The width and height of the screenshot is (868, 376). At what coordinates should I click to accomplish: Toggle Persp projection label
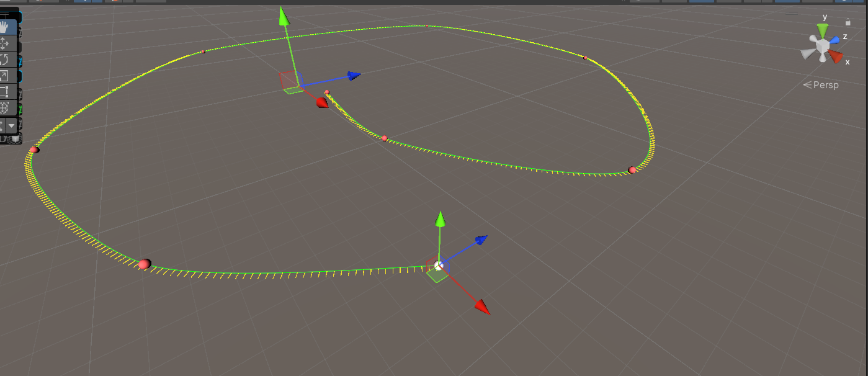click(x=821, y=85)
